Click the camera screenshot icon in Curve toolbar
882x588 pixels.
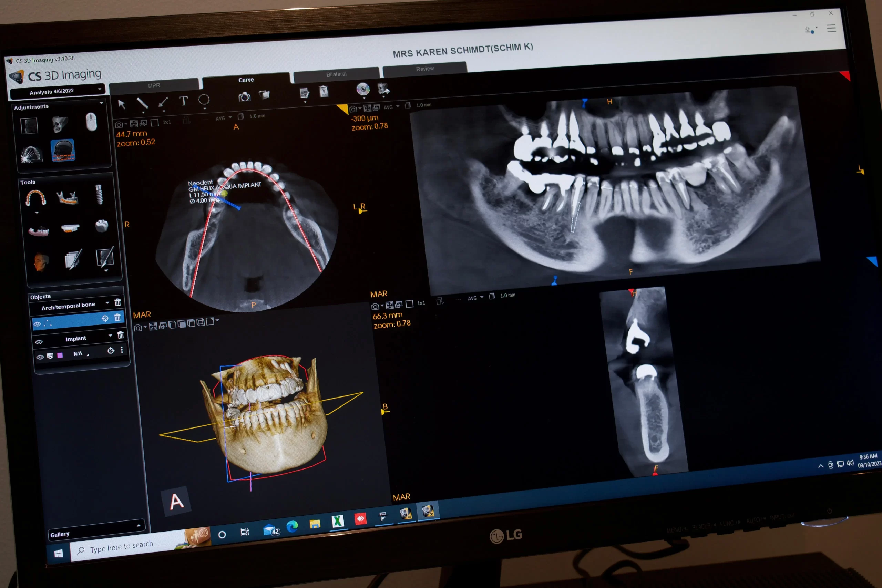pos(244,97)
